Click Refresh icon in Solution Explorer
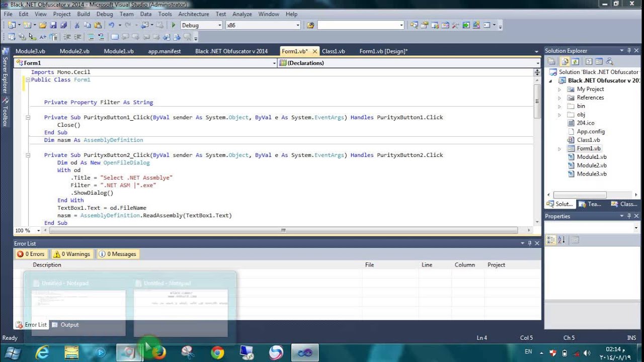This screenshot has height=362, width=644. tap(575, 61)
